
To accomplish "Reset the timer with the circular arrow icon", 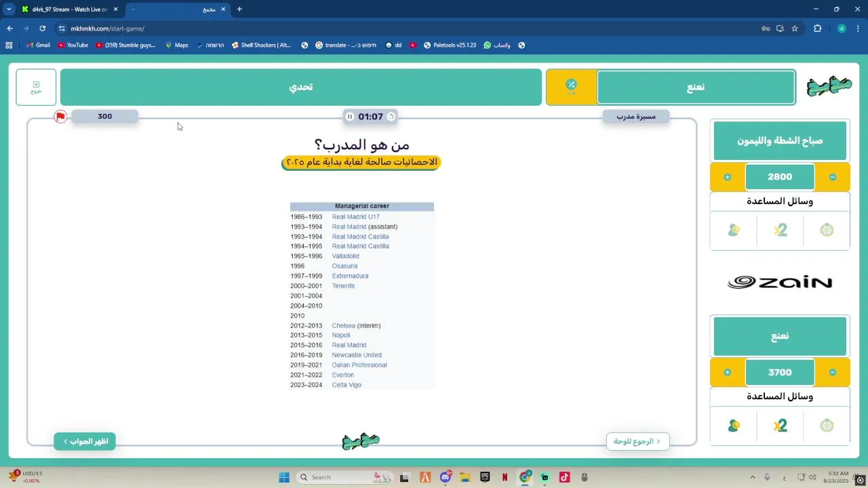I will 391,117.
